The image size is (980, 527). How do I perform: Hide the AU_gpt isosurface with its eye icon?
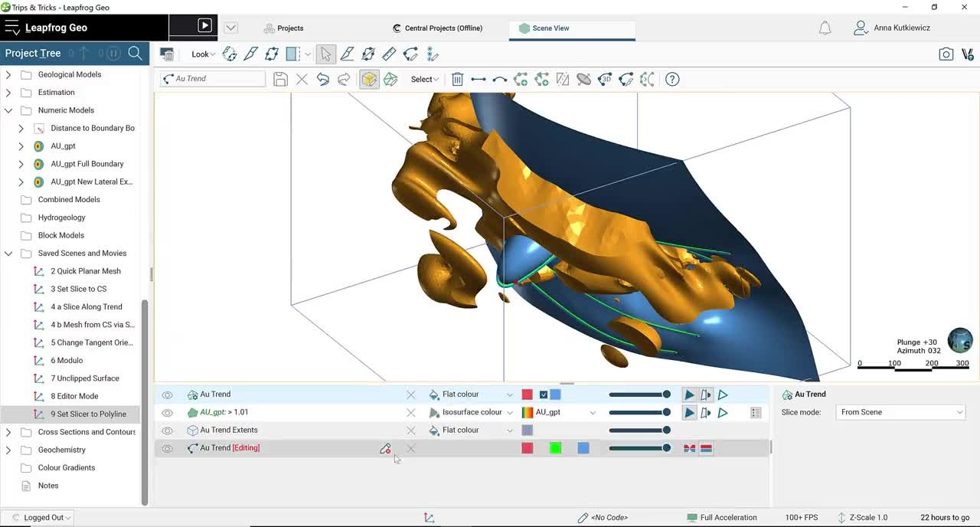[167, 412]
